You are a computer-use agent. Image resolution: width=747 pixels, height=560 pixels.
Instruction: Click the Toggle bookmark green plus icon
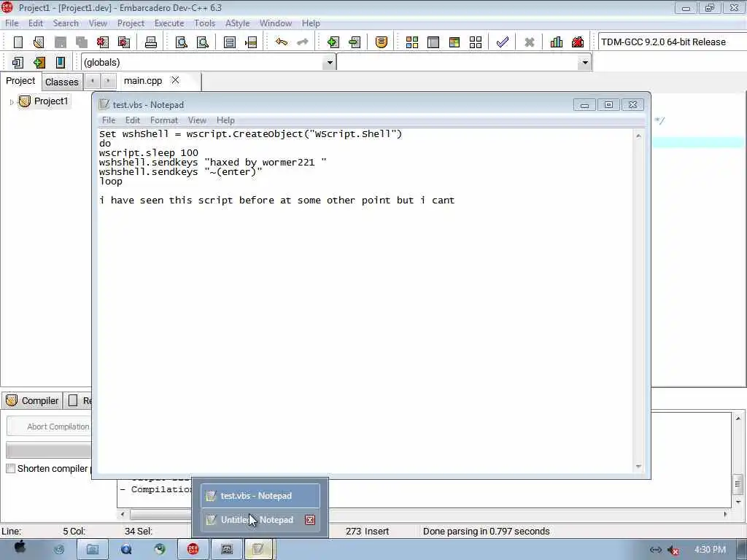pyautogui.click(x=39, y=63)
